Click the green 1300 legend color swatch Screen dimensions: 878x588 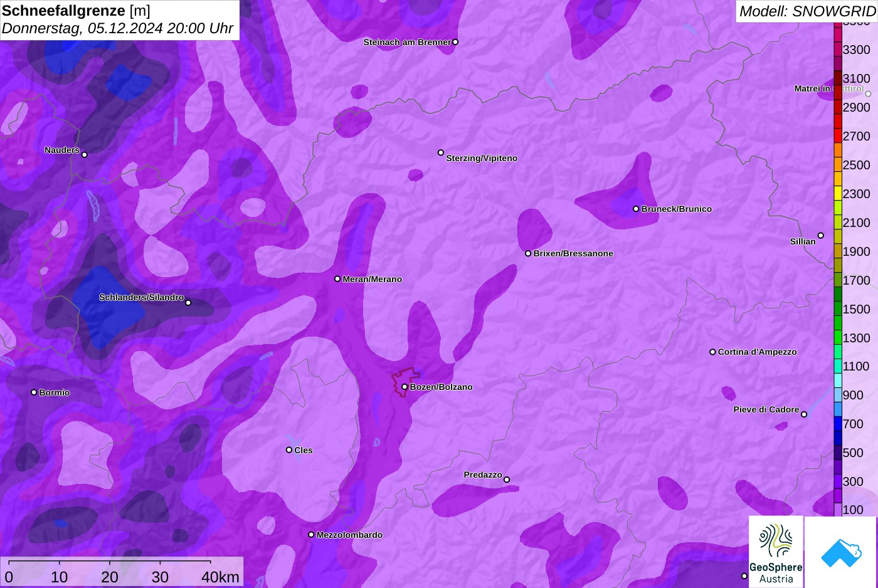point(838,337)
